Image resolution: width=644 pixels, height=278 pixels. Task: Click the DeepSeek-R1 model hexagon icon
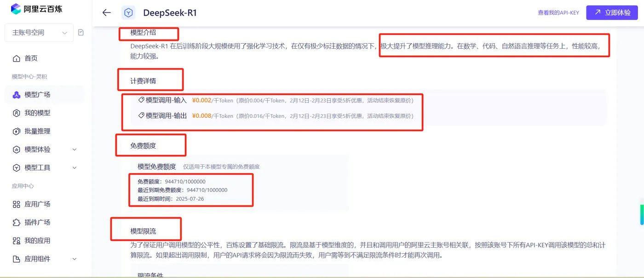[x=128, y=13]
